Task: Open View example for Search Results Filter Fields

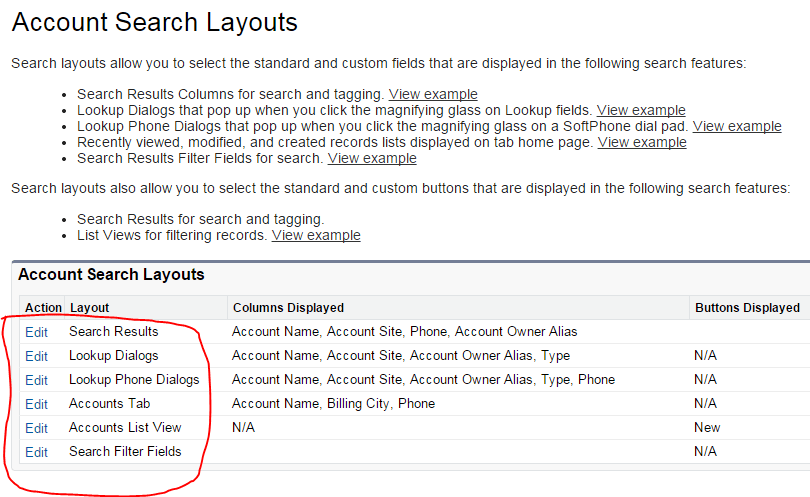Action: [372, 158]
